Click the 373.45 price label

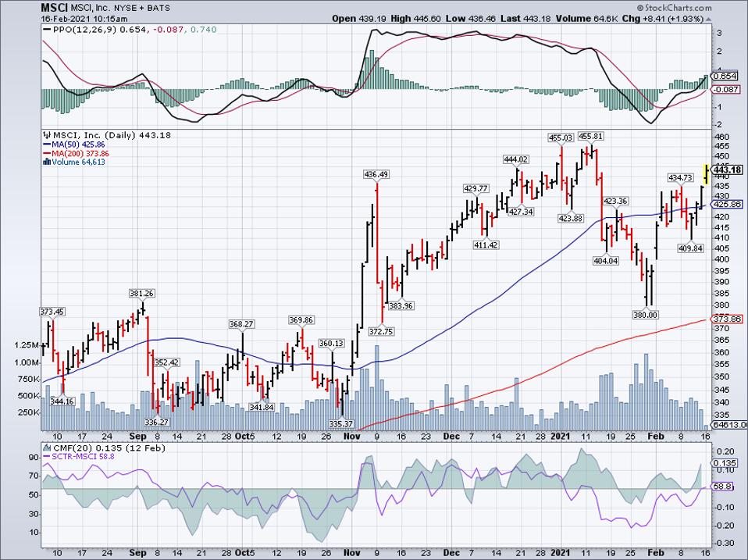pyautogui.click(x=52, y=312)
